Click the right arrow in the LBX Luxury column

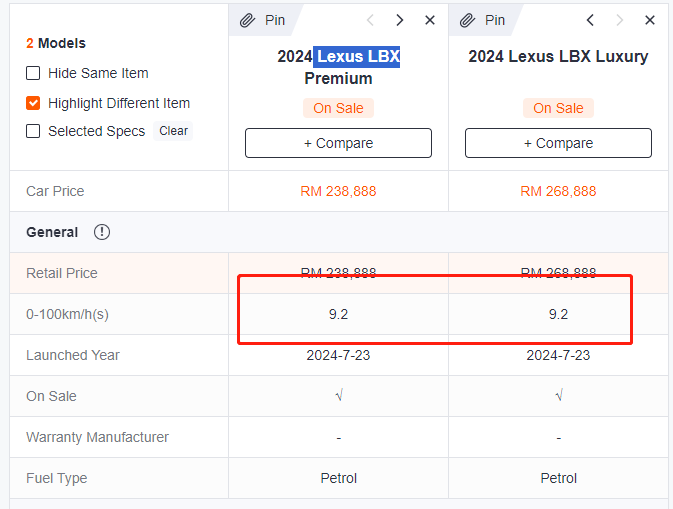(x=619, y=20)
